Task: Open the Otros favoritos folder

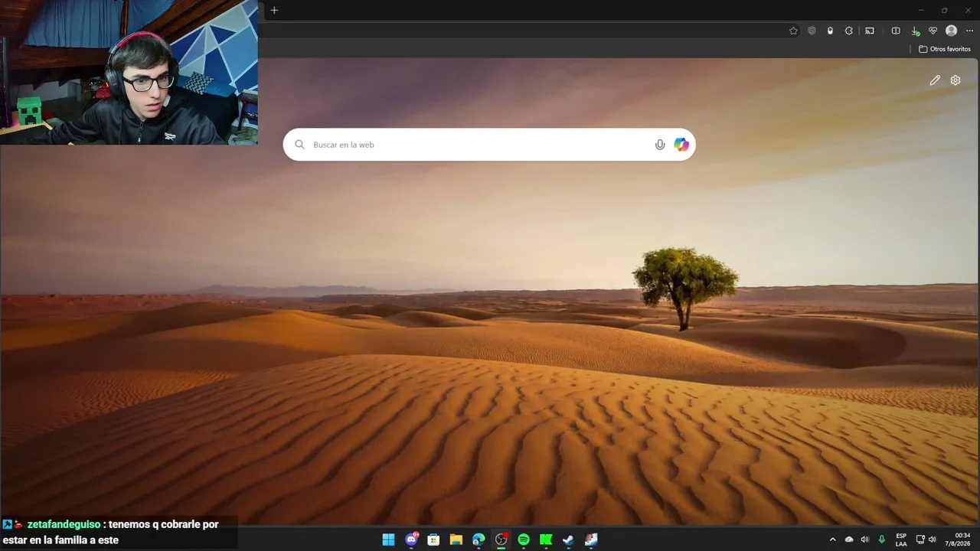Action: (x=945, y=49)
